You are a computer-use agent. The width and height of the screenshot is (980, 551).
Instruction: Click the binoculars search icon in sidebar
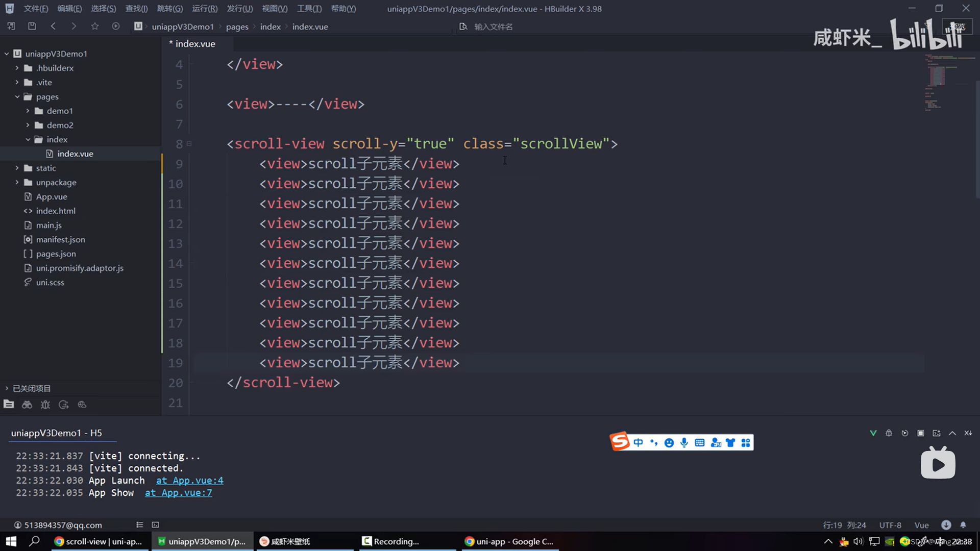tap(27, 405)
